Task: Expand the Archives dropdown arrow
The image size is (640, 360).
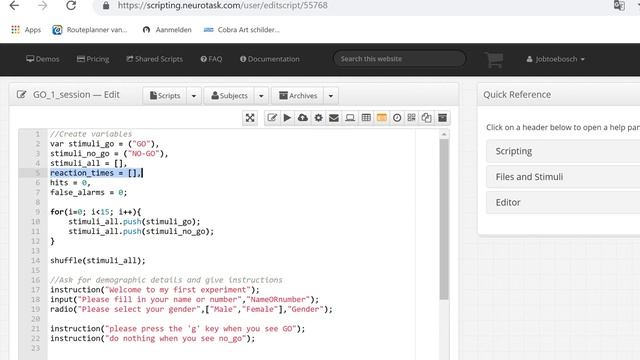Action: pos(331,96)
